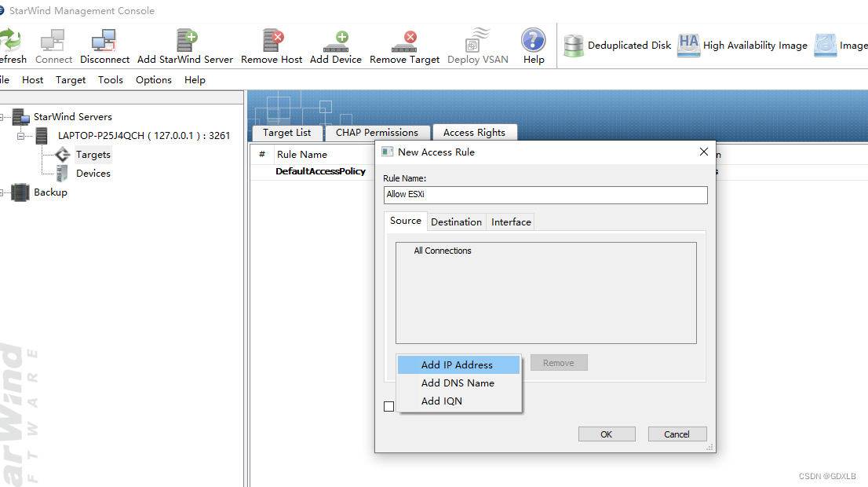The width and height of the screenshot is (868, 487).
Task: Click OK in the New Access Rule dialog
Action: [607, 434]
